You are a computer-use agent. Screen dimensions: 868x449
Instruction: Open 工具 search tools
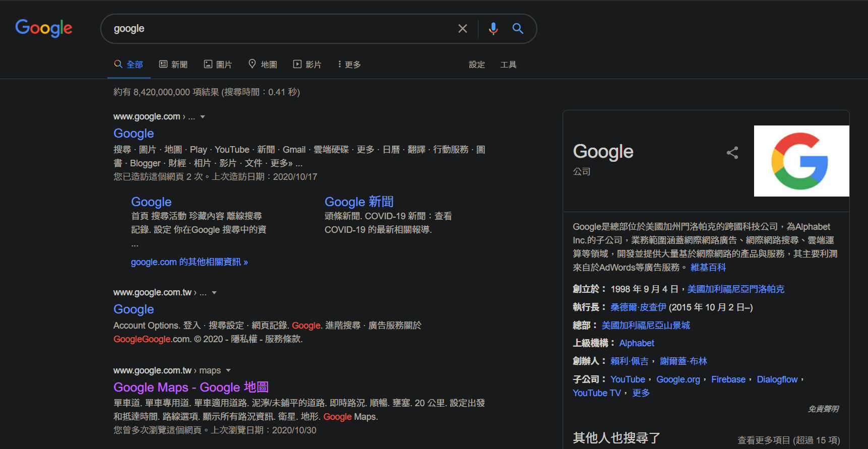tap(508, 65)
